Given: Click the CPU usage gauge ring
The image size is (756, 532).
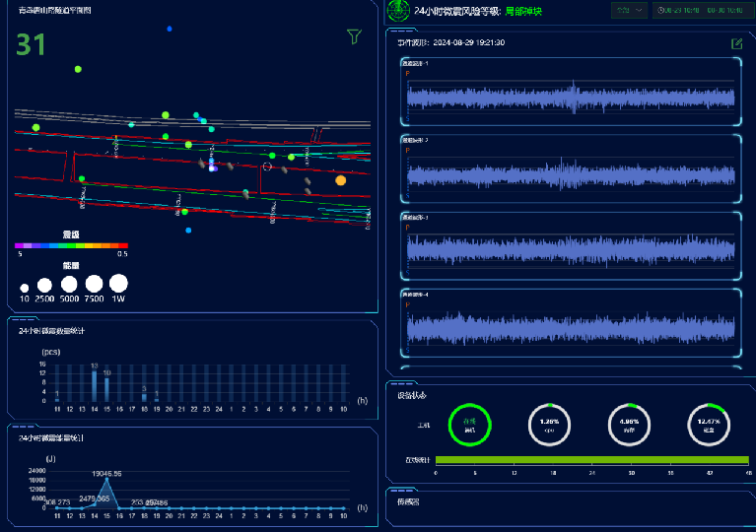Looking at the screenshot, I should coord(550,425).
